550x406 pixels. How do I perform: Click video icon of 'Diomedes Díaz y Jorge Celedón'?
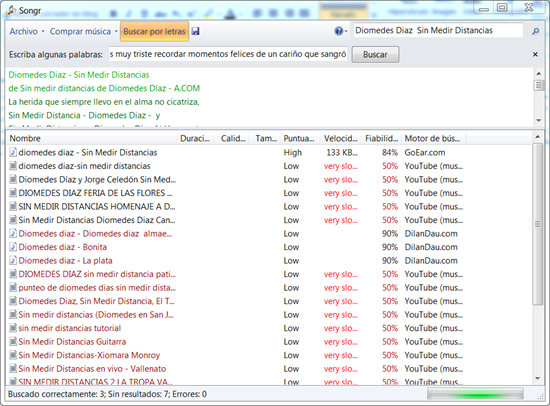(x=13, y=179)
